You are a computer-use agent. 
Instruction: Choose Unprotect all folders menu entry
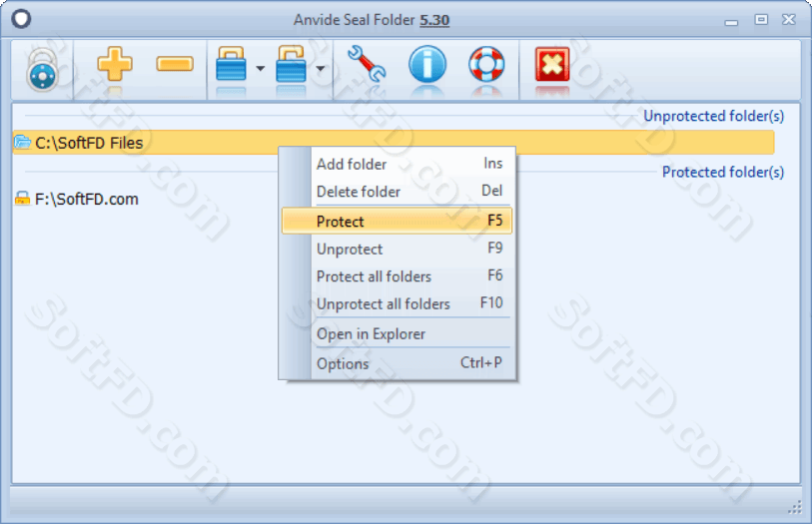(397, 303)
